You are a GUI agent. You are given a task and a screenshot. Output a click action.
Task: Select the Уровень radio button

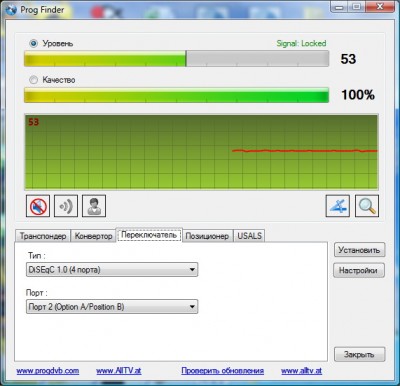pyautogui.click(x=33, y=43)
